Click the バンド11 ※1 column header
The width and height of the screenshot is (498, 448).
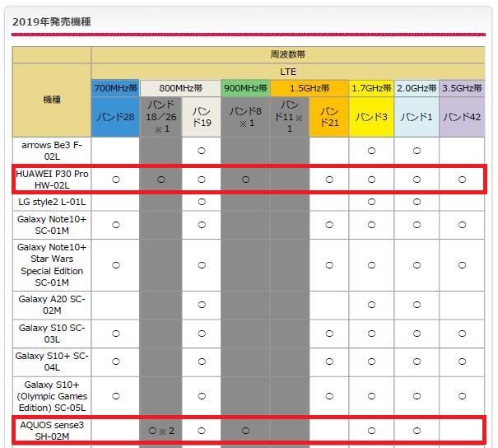pyautogui.click(x=290, y=117)
